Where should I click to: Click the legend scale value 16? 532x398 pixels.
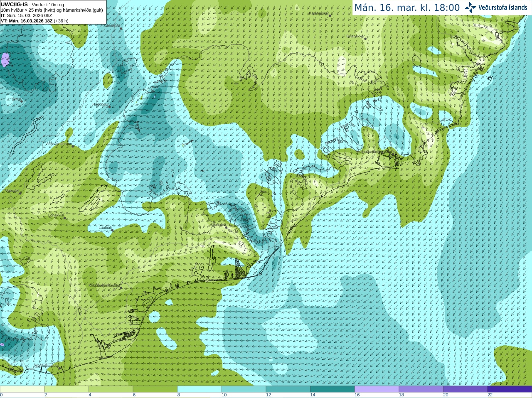(357, 395)
